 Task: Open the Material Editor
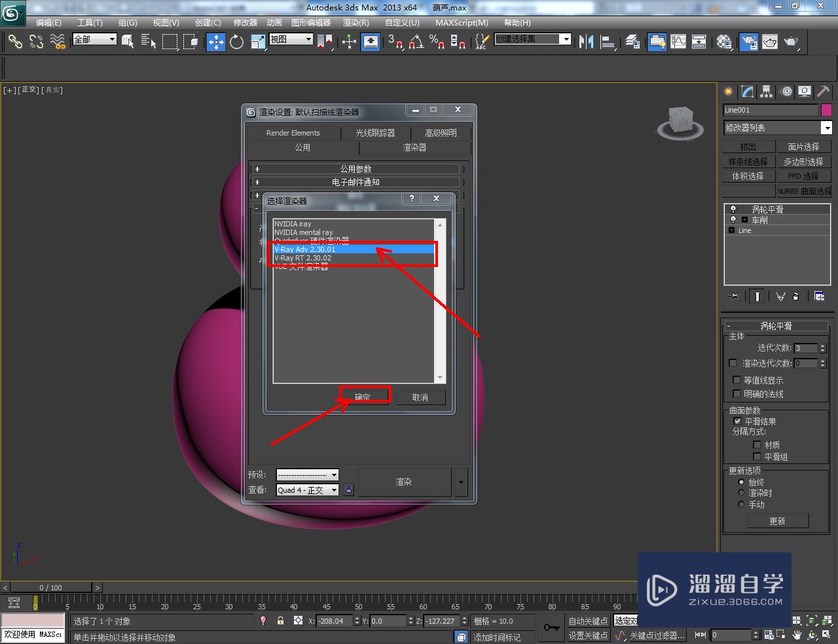(724, 42)
